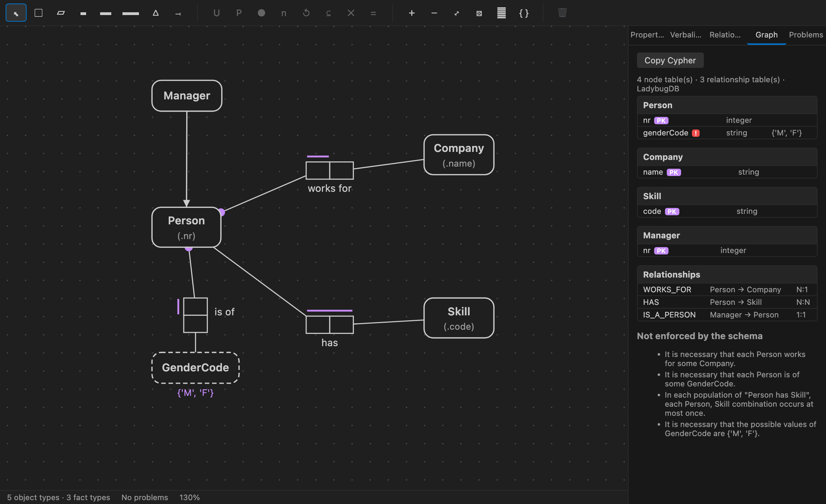The image size is (826, 504).
Task: Select the dashed GenderCode value type
Action: coord(195,367)
